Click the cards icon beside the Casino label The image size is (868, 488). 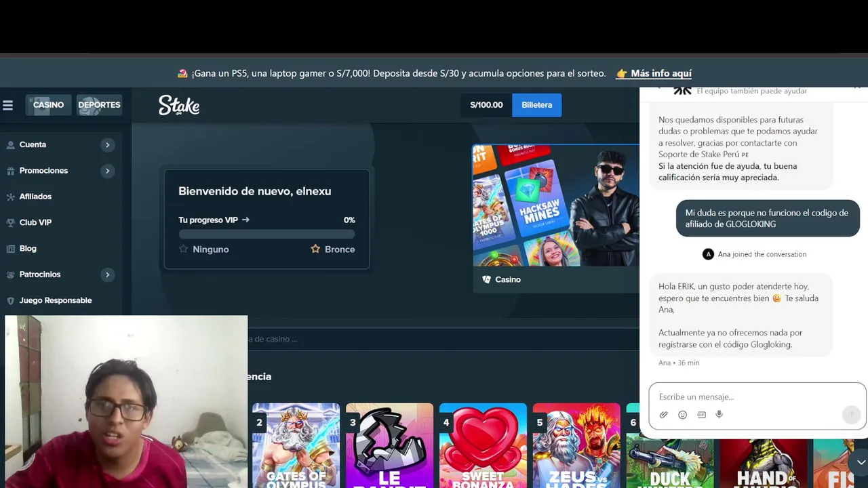click(x=486, y=279)
